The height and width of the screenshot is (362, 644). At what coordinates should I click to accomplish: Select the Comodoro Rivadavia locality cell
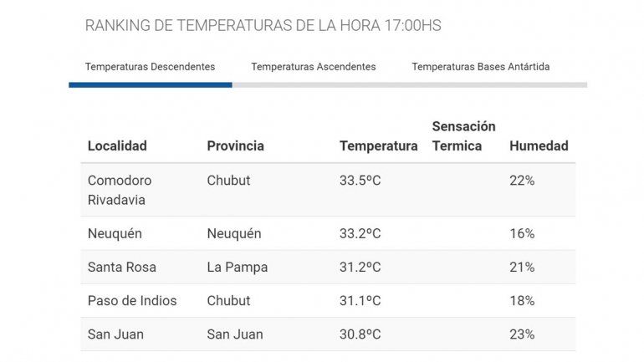click(120, 190)
